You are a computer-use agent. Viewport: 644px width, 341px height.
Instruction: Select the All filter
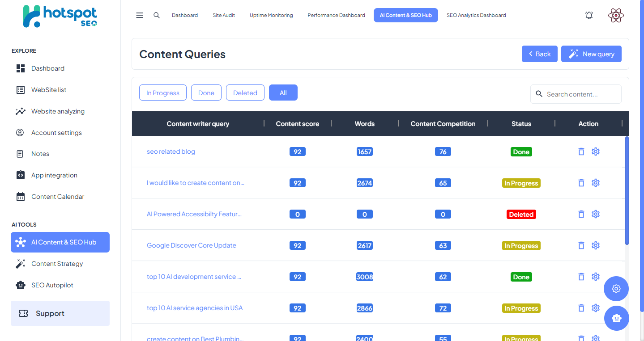pos(283,93)
